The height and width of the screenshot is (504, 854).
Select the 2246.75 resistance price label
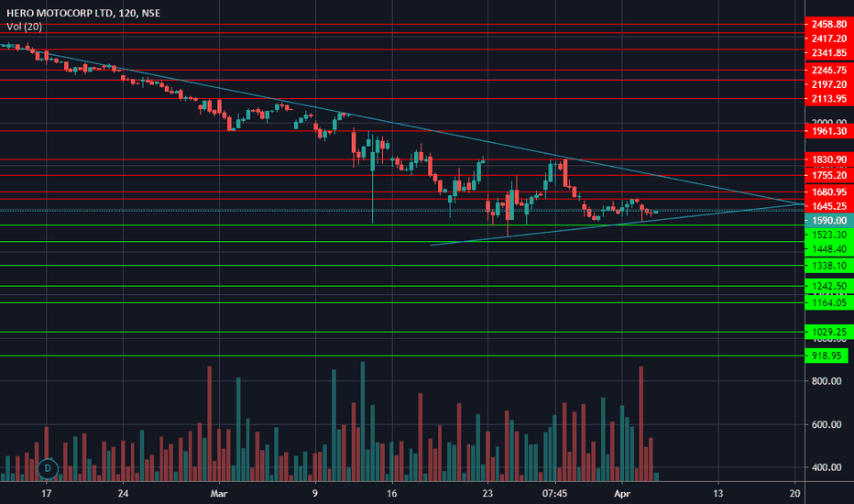pos(829,71)
